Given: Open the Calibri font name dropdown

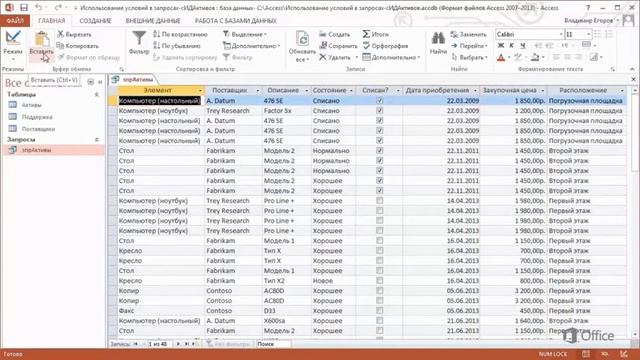Looking at the screenshot, I should [x=561, y=34].
